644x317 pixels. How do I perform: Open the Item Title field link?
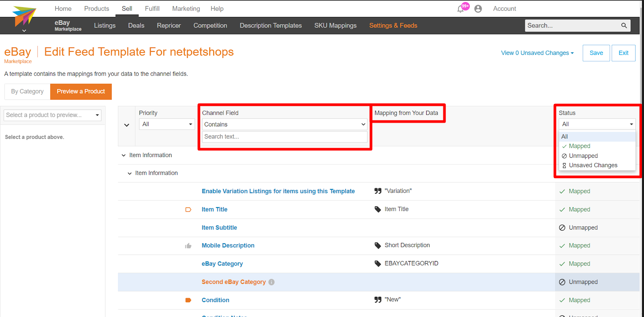[x=215, y=209]
